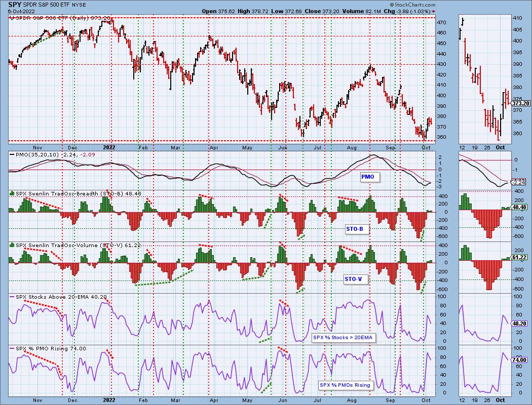This screenshot has width=532, height=405.
Task: Click the Nov label on the bottom axis
Action: 37,400
